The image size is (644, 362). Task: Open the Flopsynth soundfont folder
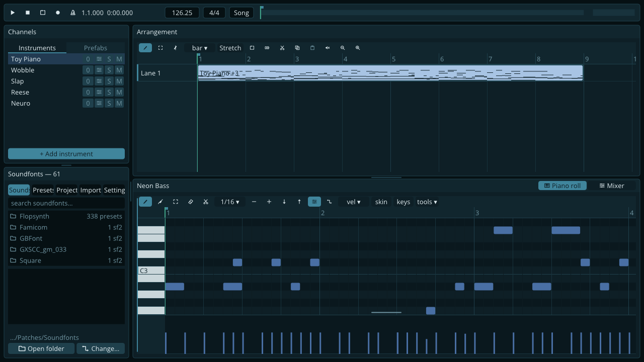tap(66, 216)
